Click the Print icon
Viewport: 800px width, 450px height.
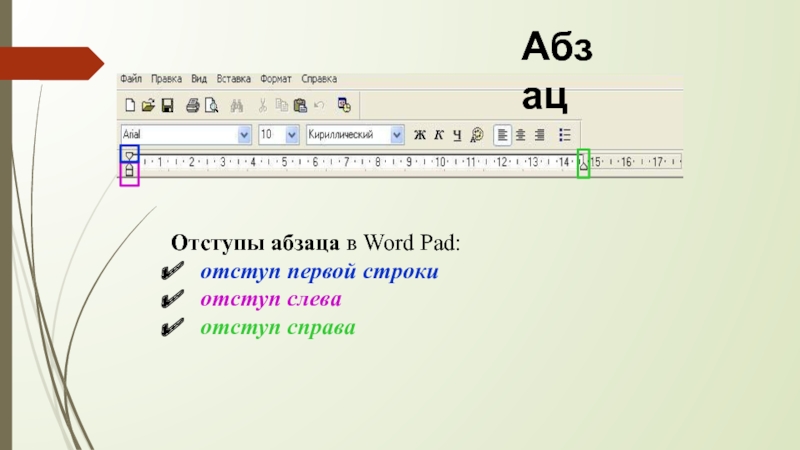[192, 105]
